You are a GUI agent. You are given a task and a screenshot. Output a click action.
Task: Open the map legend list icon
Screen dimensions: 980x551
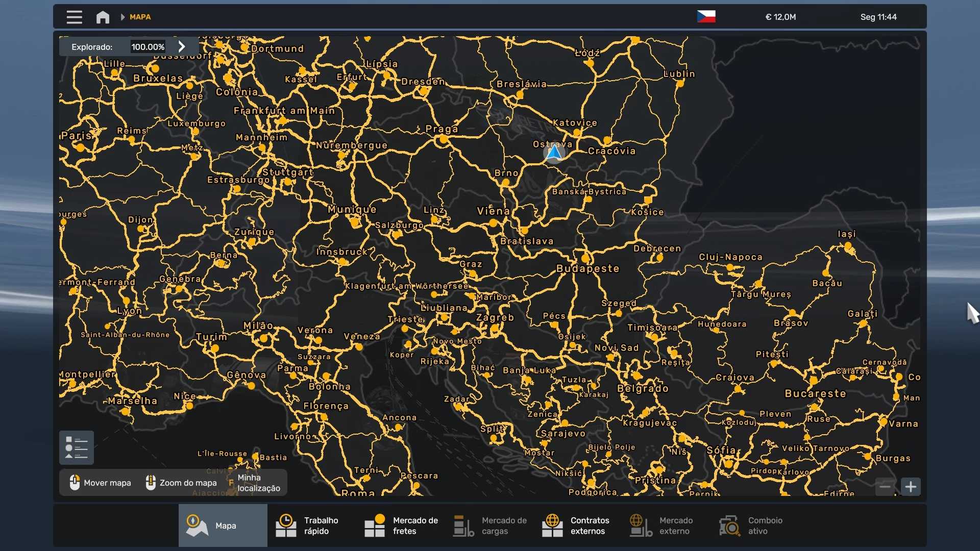coord(77,447)
